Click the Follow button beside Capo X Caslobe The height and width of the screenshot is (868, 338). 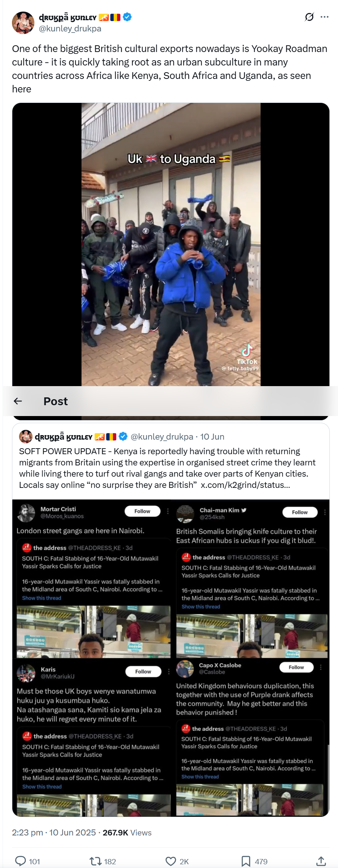pos(296,667)
